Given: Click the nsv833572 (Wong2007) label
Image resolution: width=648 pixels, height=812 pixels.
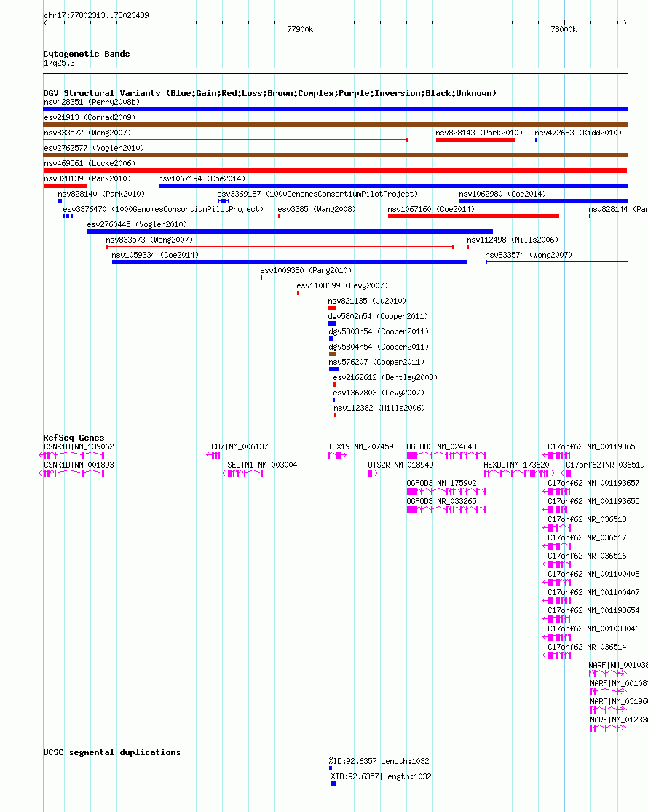Looking at the screenshot, I should click(x=87, y=133).
